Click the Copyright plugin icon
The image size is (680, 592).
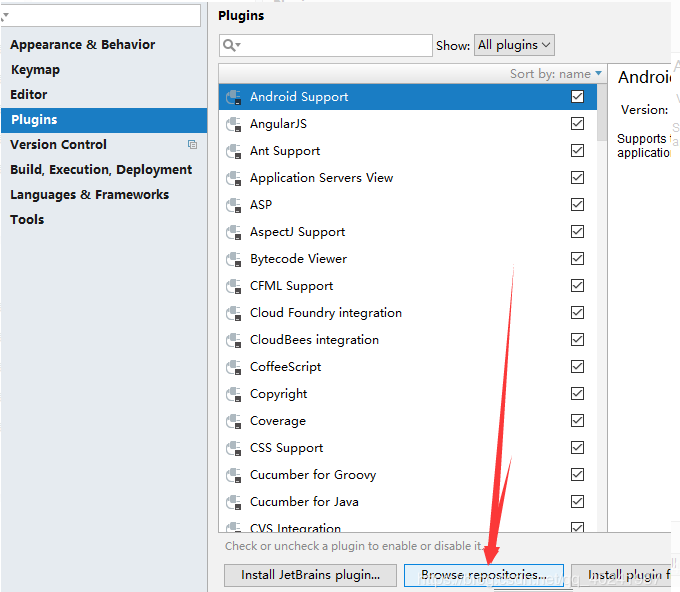click(x=234, y=394)
